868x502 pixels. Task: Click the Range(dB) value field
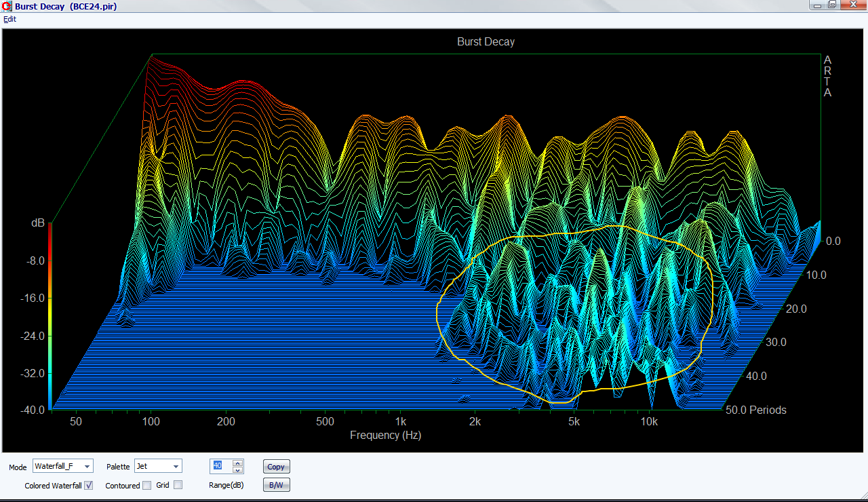[220, 466]
